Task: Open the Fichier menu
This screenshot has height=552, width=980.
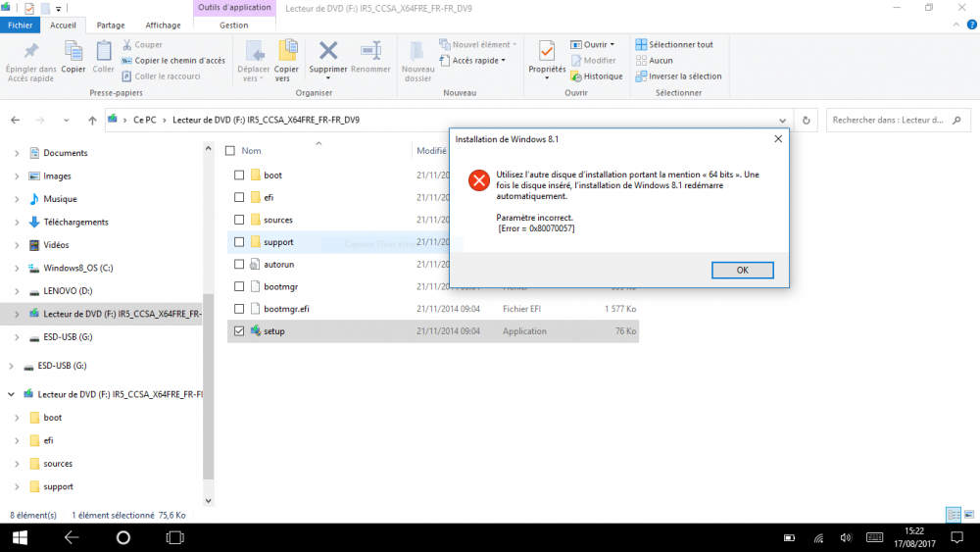Action: click(x=20, y=25)
